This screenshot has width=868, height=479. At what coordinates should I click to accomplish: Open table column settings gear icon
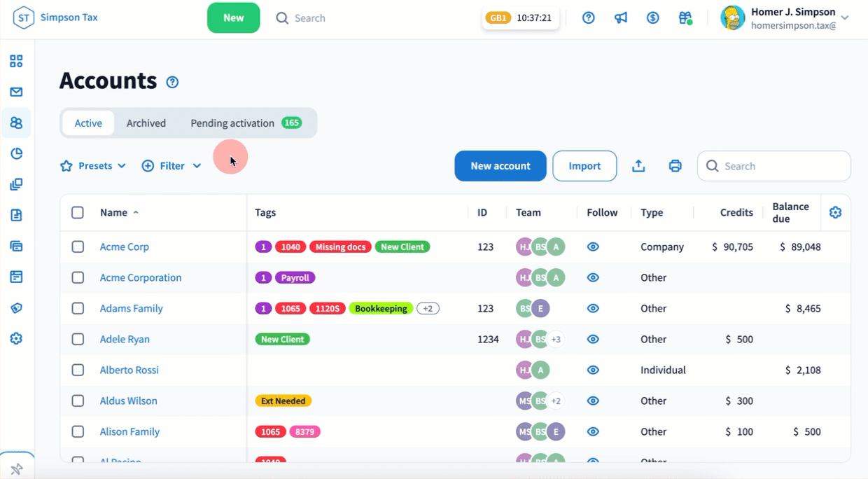(x=835, y=212)
